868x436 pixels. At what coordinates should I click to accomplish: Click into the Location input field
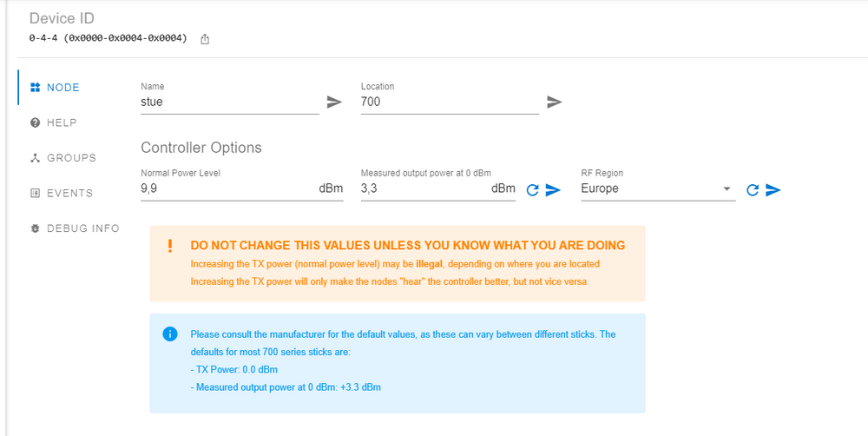click(x=450, y=102)
